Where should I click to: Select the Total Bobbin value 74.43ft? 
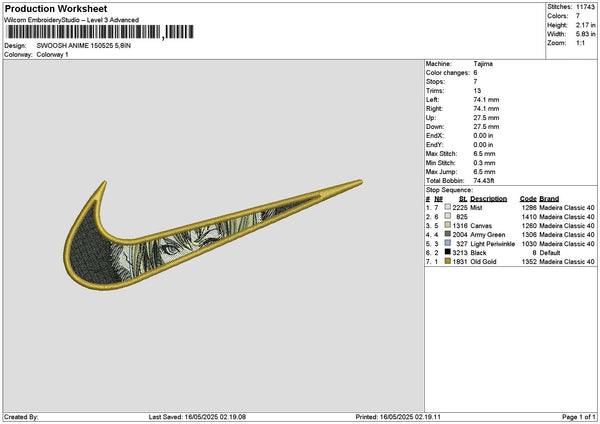484,181
